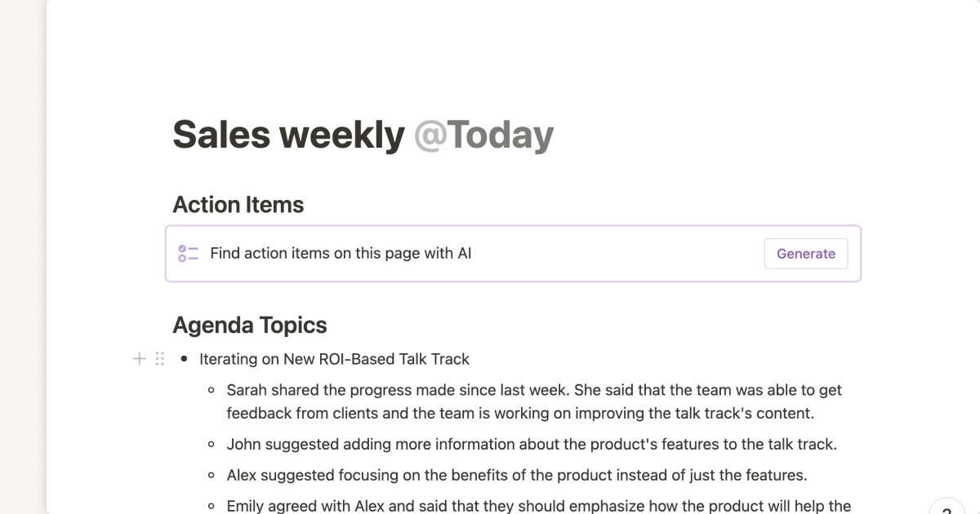Click the purple AI action-items checklist icon
The width and height of the screenshot is (980, 514).
pos(187,253)
